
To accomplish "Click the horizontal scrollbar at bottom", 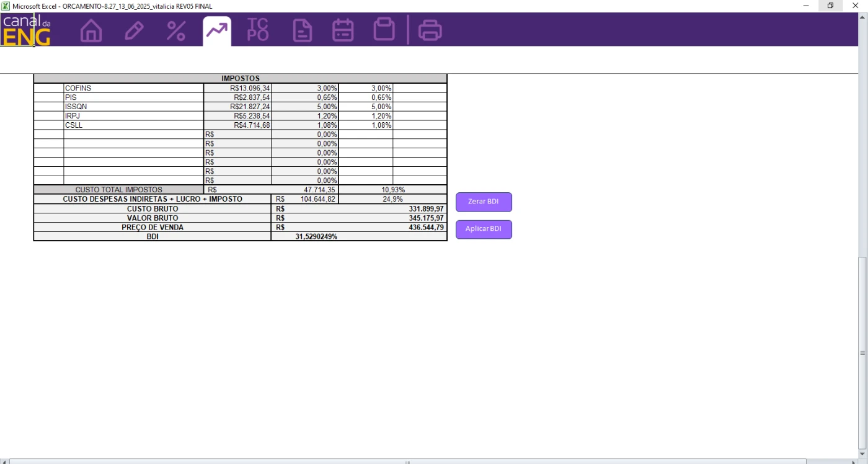I will coord(407,462).
